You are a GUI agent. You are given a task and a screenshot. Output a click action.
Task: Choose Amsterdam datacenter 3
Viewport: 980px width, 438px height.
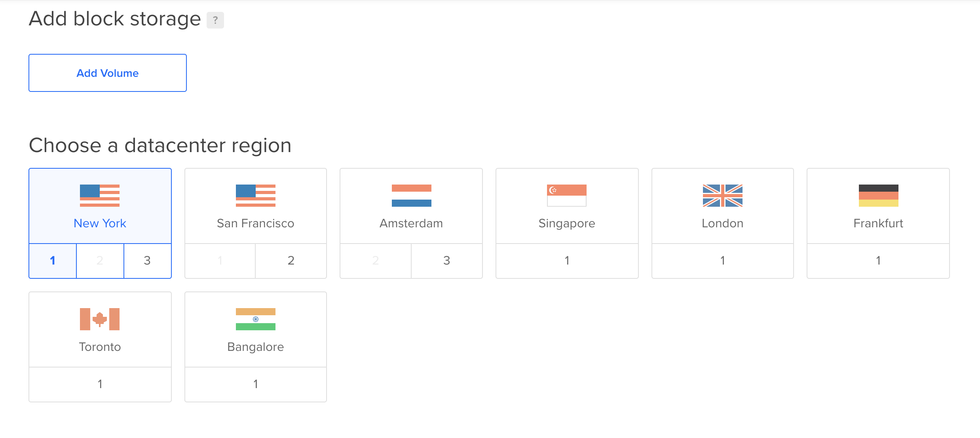tap(446, 261)
